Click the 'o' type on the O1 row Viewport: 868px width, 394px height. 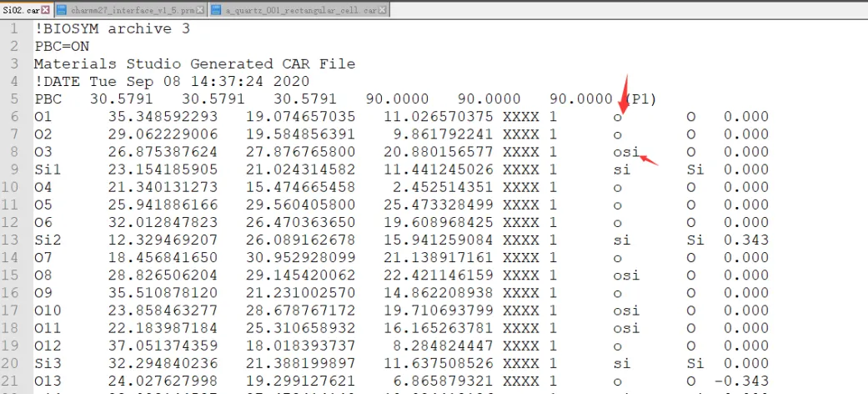(617, 118)
